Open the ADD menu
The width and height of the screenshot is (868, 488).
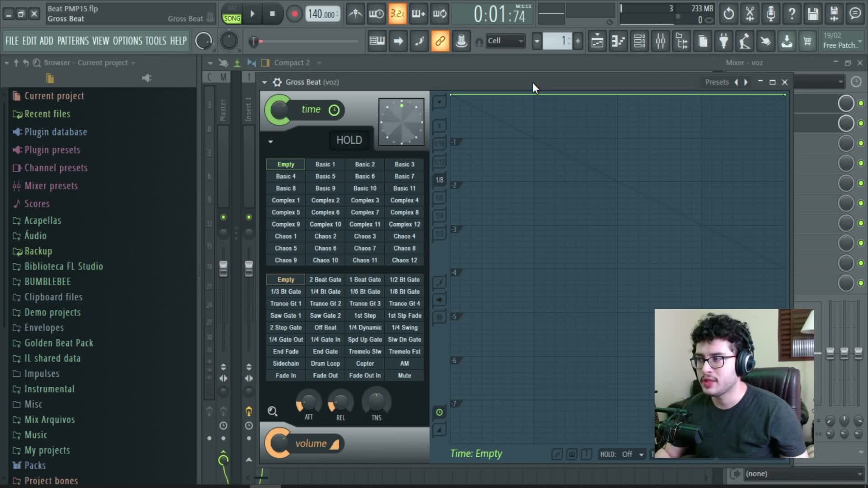click(46, 41)
